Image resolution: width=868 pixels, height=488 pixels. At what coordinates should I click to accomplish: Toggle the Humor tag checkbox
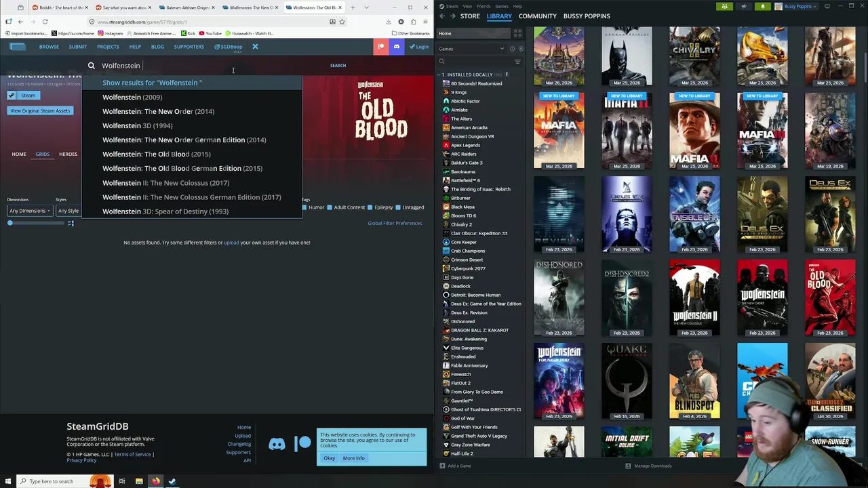(x=304, y=207)
